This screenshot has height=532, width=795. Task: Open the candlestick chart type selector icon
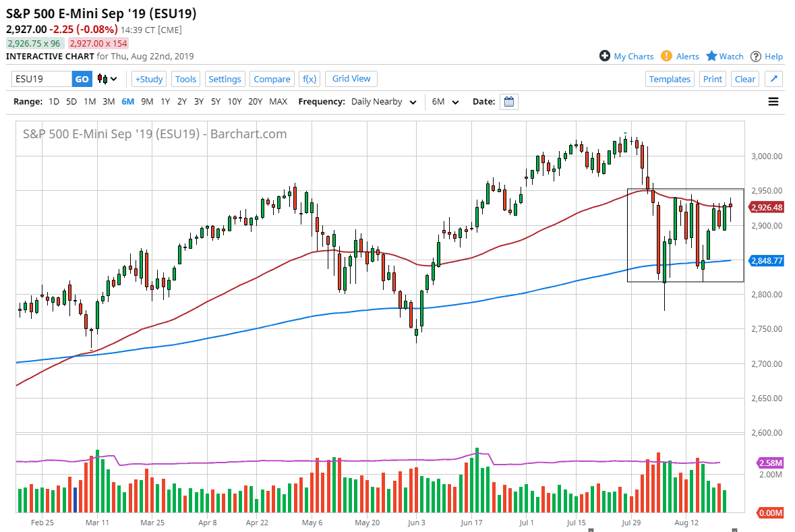[x=101, y=79]
